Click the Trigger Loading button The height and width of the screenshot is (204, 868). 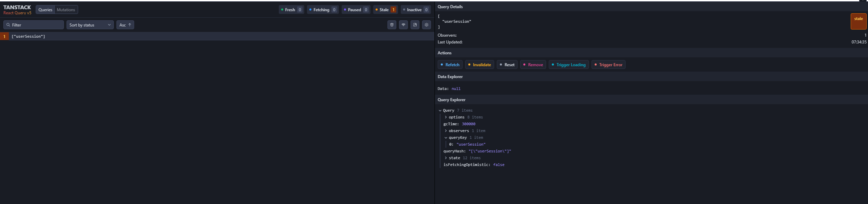[x=568, y=64]
